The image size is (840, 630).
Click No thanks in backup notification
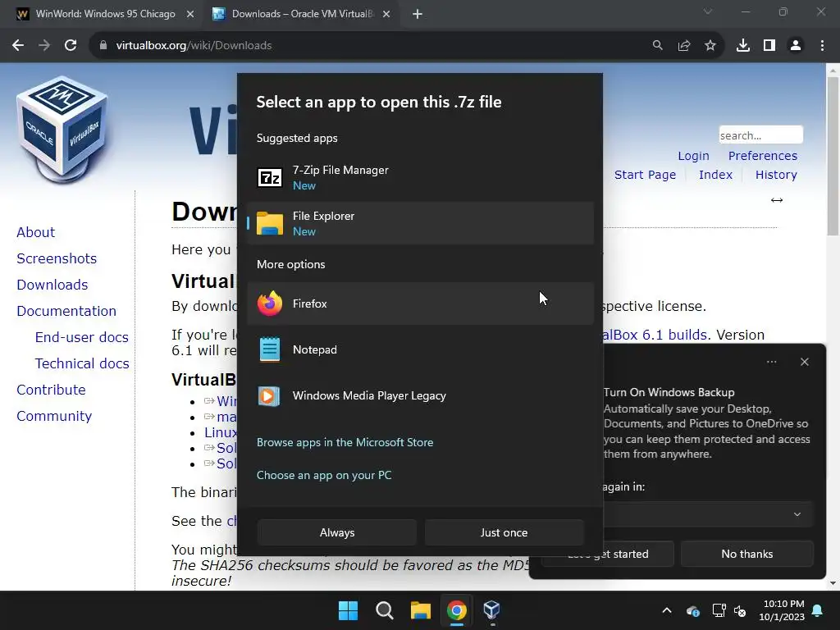click(x=746, y=554)
